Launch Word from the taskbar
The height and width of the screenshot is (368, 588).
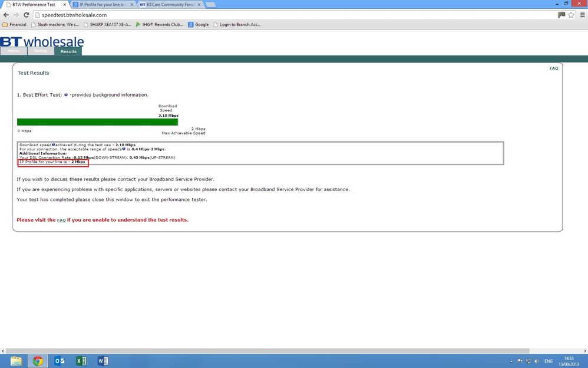103,361
